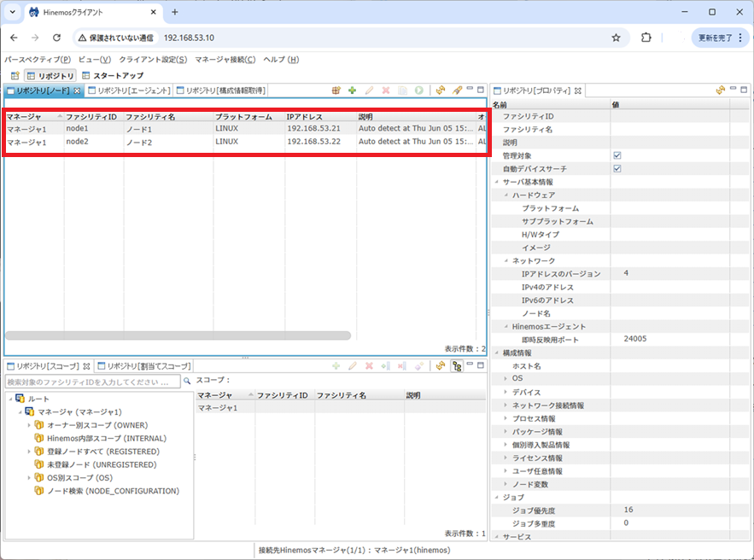
Task: Click the green plus to create a node
Action: pyautogui.click(x=353, y=90)
